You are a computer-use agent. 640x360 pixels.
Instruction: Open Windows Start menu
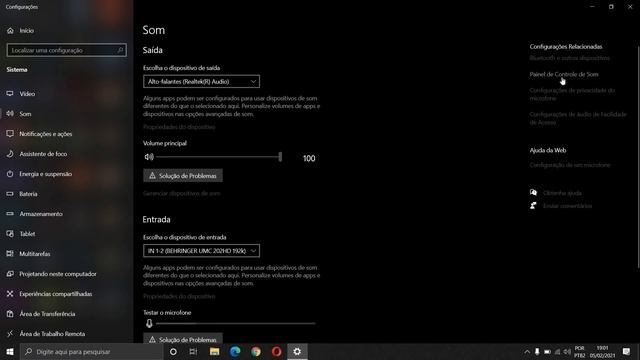point(10,351)
